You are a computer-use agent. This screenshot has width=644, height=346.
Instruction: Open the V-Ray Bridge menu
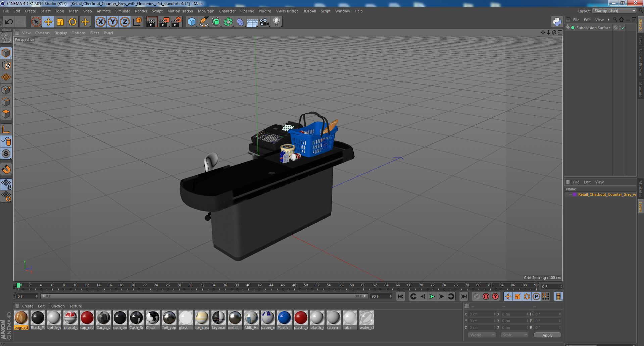pos(287,11)
